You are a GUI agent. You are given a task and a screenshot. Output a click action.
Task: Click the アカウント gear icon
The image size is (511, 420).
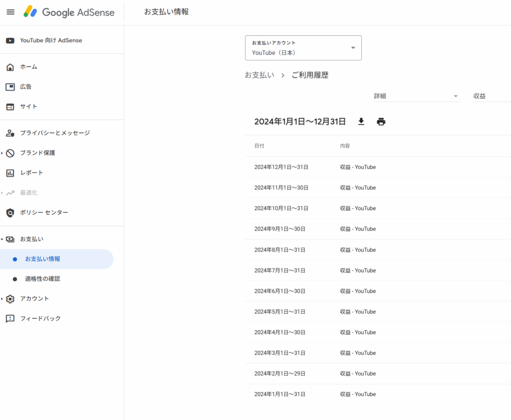[10, 299]
